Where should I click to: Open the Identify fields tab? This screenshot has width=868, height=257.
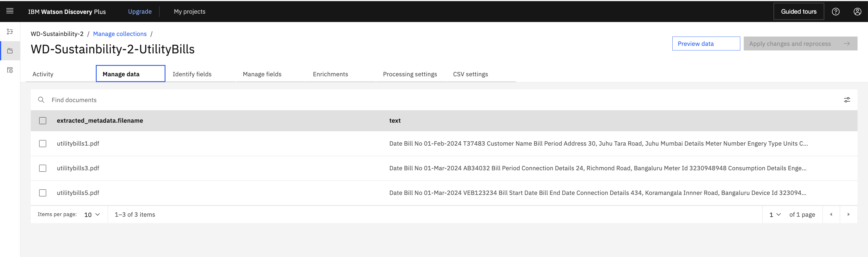click(192, 74)
